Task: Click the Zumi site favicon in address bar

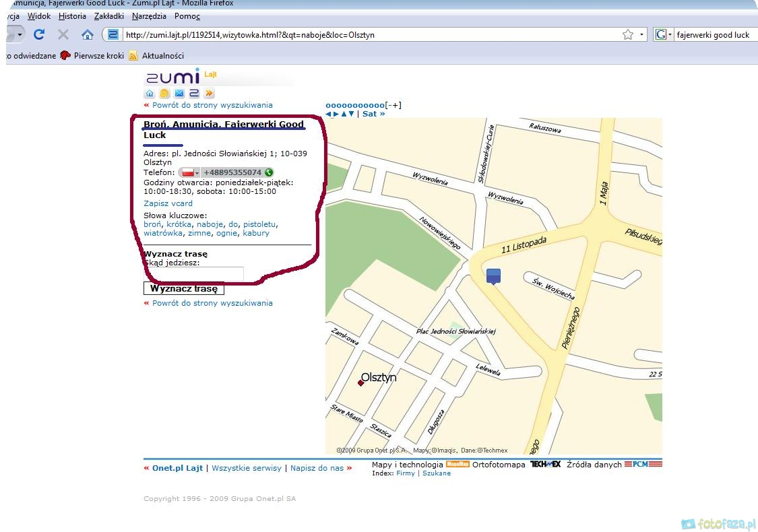Action: [113, 34]
